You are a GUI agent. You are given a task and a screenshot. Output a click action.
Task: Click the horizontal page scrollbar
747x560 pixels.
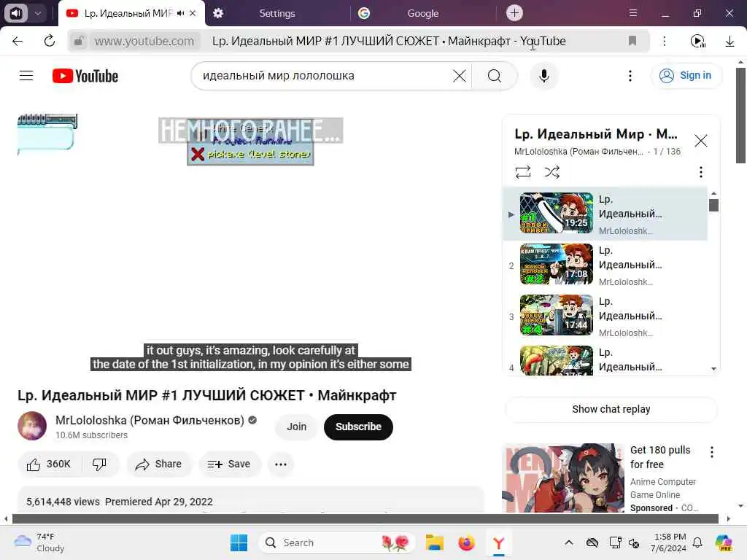click(365, 518)
